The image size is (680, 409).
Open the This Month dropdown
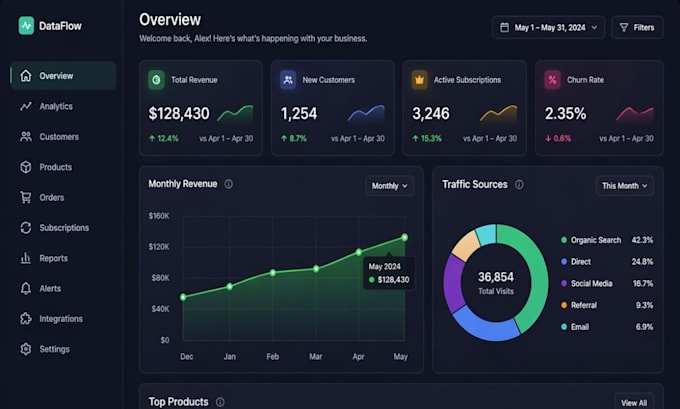(624, 186)
